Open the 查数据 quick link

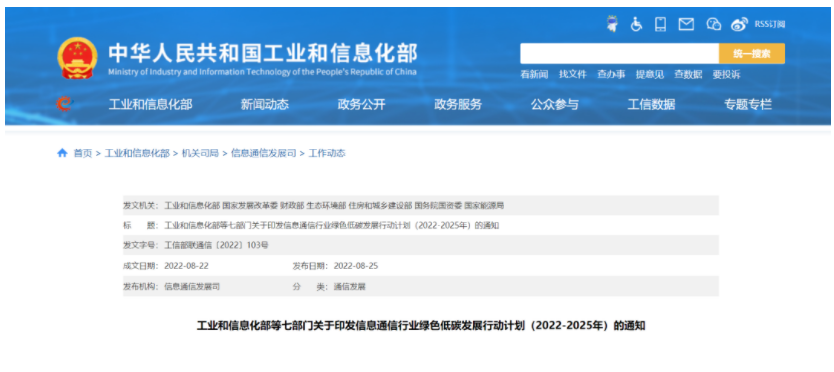point(688,75)
